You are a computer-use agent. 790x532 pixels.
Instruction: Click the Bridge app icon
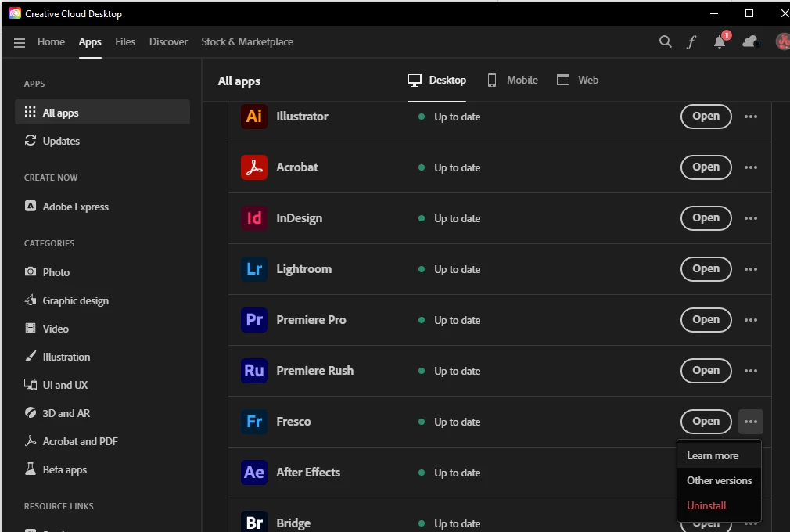pos(254,522)
